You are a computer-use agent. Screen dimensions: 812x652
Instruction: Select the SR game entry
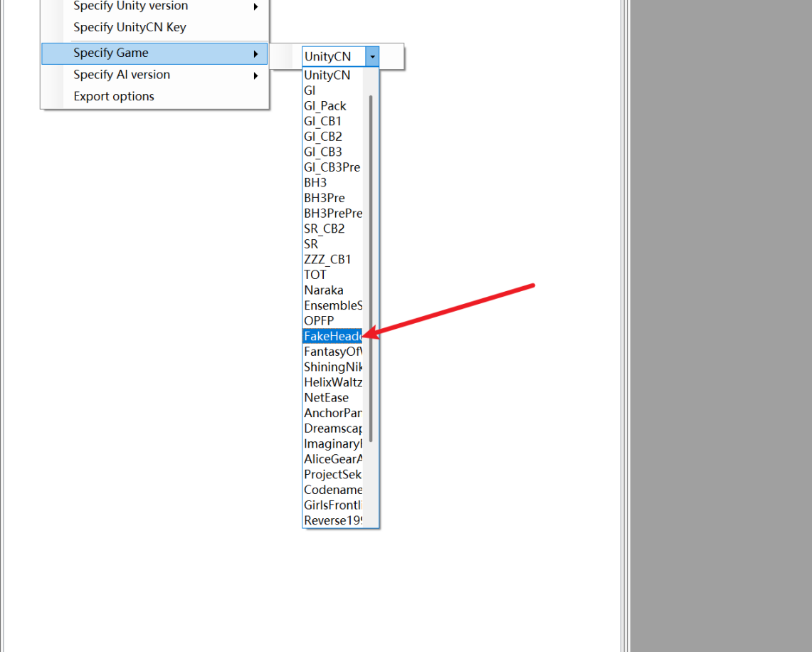tap(332, 244)
